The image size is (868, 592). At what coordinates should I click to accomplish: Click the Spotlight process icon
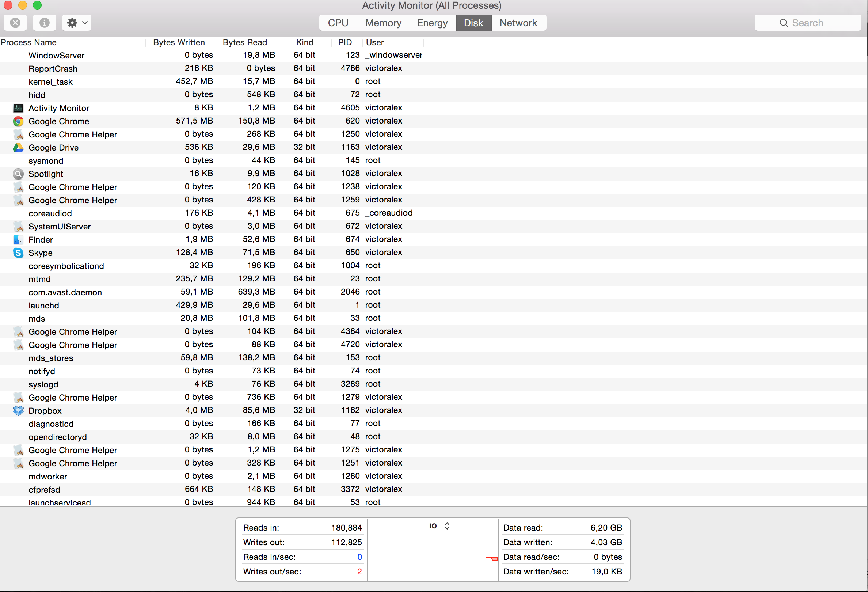(x=18, y=174)
